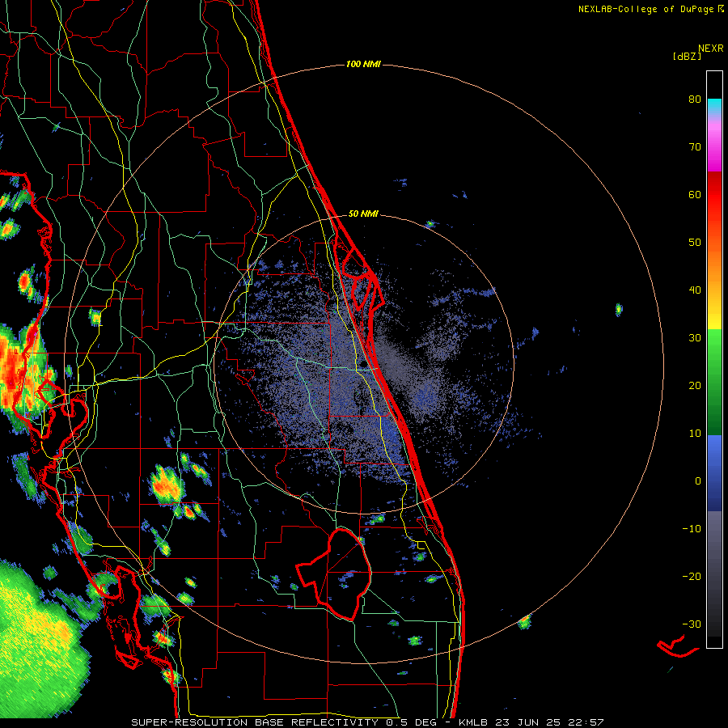728x728 pixels.
Task: Click the Super-Resolution Base Reflectivity caption
Action: point(367,722)
